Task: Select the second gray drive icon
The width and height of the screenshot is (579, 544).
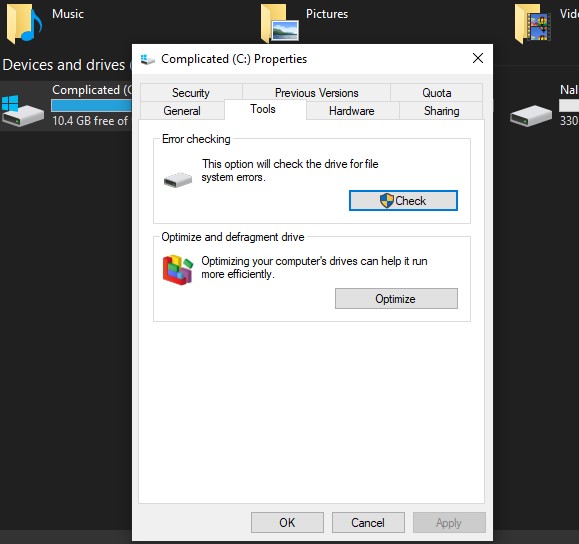Action: click(x=531, y=116)
